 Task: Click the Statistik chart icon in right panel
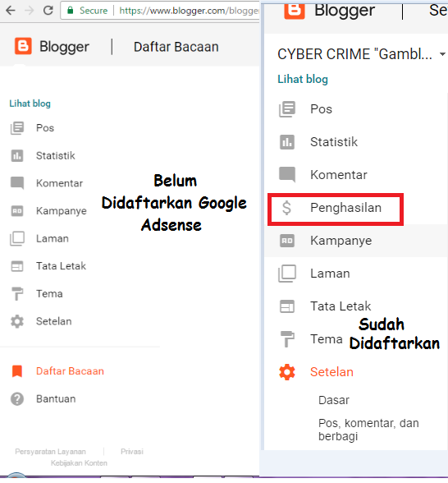click(x=287, y=142)
